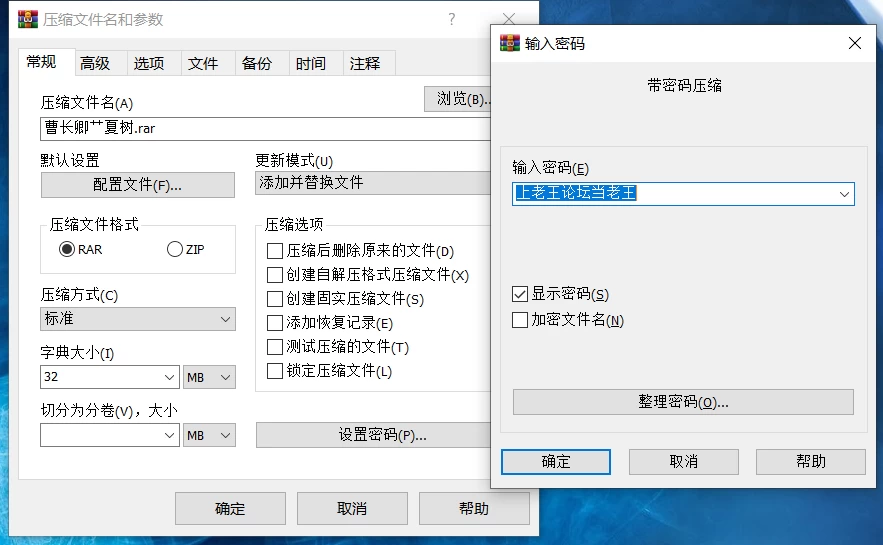The image size is (883, 545).
Task: Enable 添加恢复记录 checkbox
Action: tap(275, 323)
